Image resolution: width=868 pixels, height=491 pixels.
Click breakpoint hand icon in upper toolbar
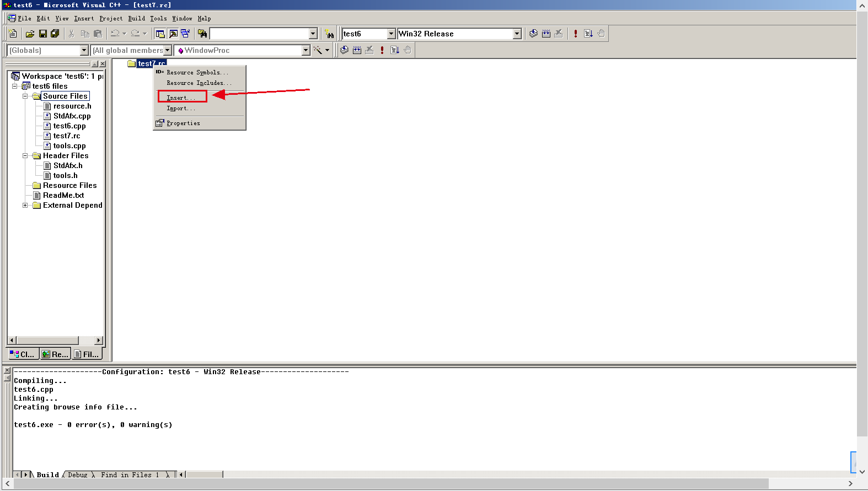tap(601, 34)
